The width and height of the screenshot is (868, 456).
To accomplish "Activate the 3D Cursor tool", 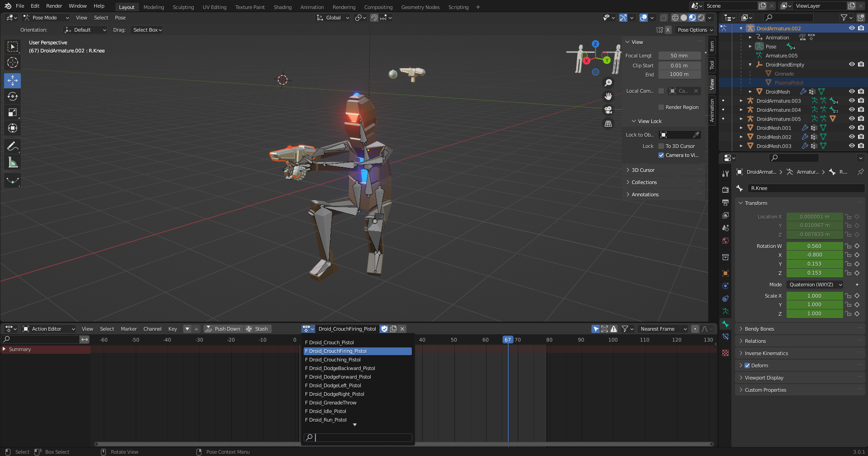I will [13, 62].
